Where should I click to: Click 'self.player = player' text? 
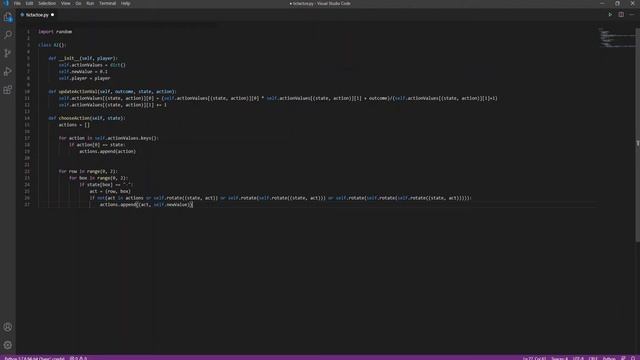click(84, 78)
